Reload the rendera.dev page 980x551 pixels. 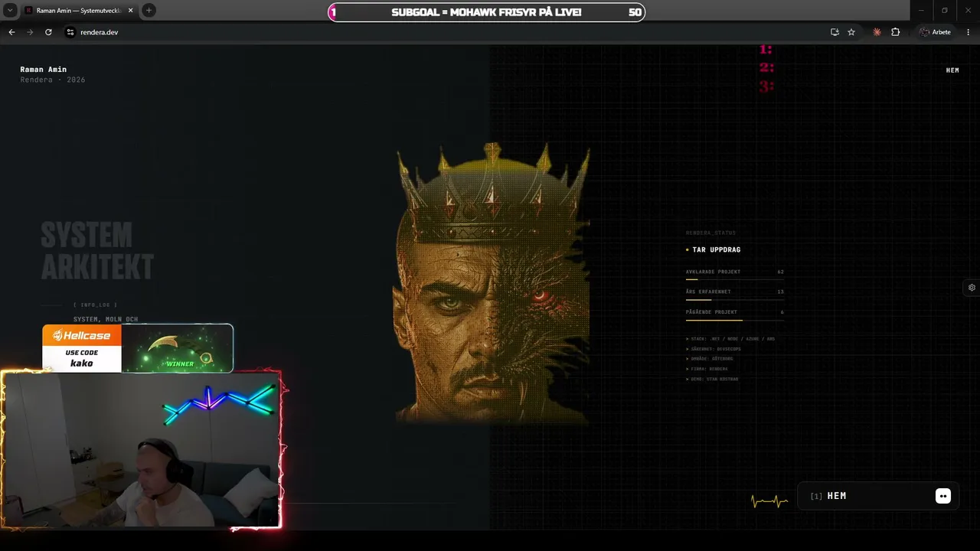pos(48,32)
